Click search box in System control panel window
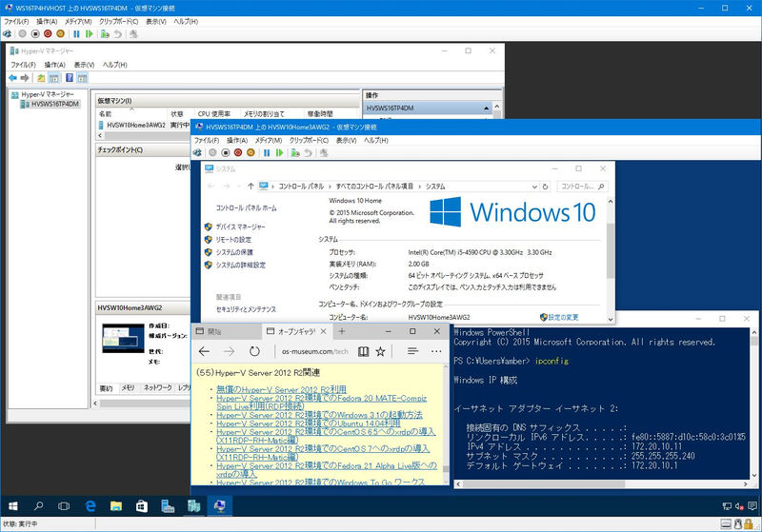Screen dimensions: 762x532 (x=582, y=187)
